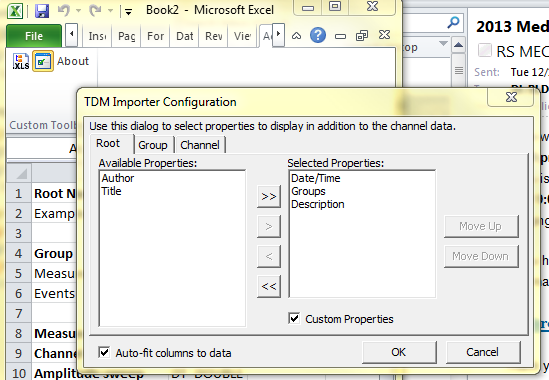This screenshot has height=380, width=549.
Task: Select the Channel tab in the dialog
Action: pyautogui.click(x=200, y=145)
